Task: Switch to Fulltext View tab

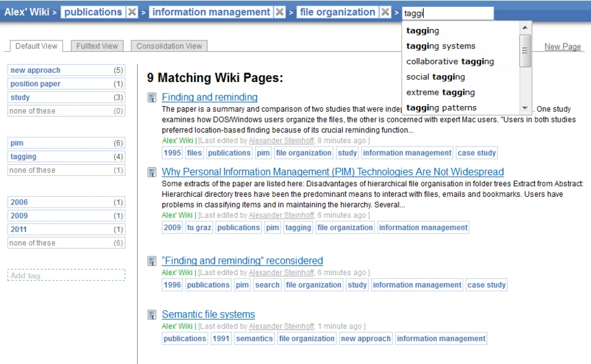Action: point(97,46)
